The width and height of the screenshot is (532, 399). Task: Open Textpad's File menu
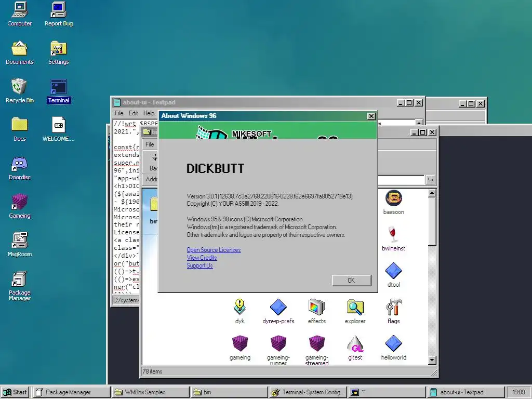[x=119, y=113]
